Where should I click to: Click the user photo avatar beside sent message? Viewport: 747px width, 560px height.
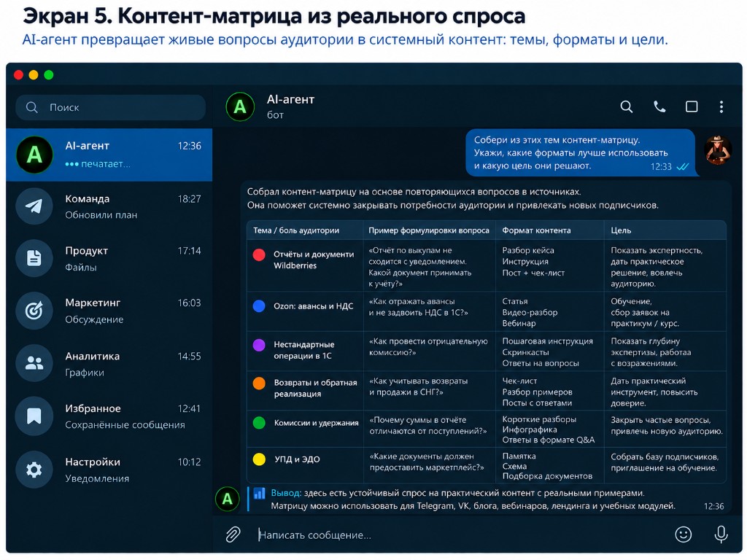click(718, 150)
